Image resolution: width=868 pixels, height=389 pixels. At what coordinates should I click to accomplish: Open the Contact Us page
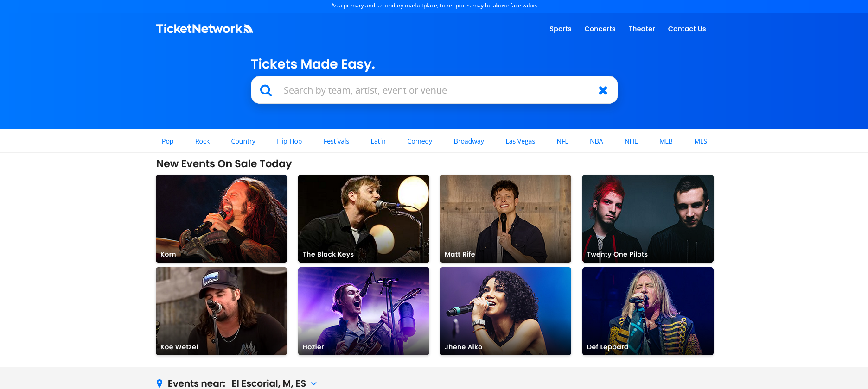(687, 29)
